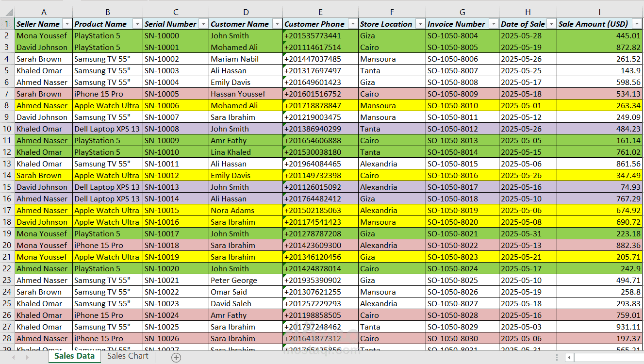Click the next sheet navigation arrow
This screenshot has width=644, height=364.
27,358
